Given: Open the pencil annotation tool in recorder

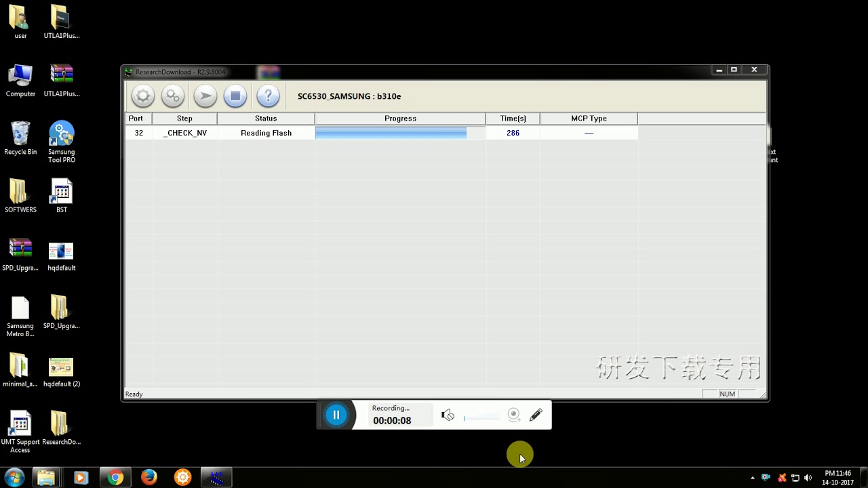Looking at the screenshot, I should [x=536, y=415].
